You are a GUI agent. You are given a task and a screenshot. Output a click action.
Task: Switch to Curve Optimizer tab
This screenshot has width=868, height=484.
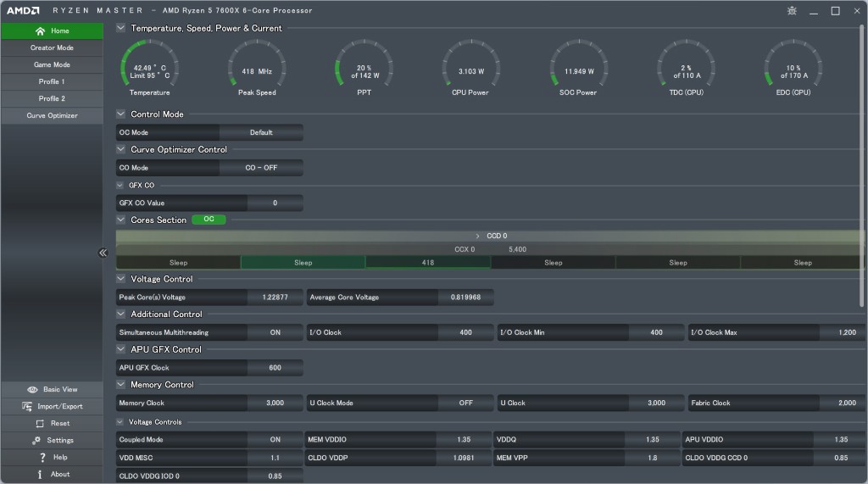click(x=52, y=116)
